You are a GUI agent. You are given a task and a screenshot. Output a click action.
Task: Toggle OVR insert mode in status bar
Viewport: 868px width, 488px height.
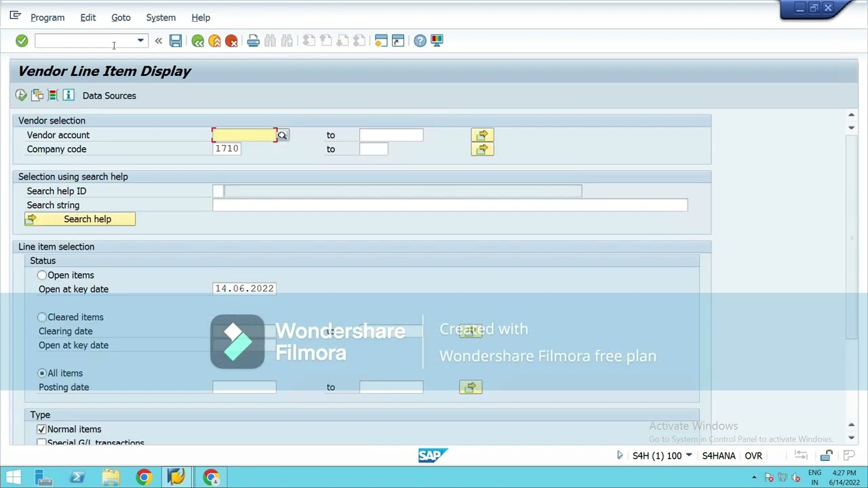pyautogui.click(x=753, y=455)
